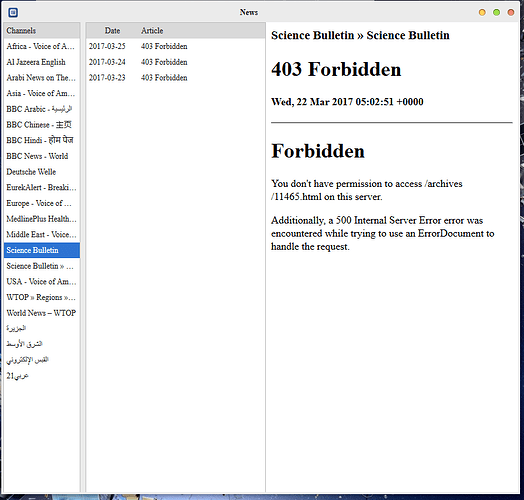
Task: Open the BBC News - World channel
Action: point(42,156)
